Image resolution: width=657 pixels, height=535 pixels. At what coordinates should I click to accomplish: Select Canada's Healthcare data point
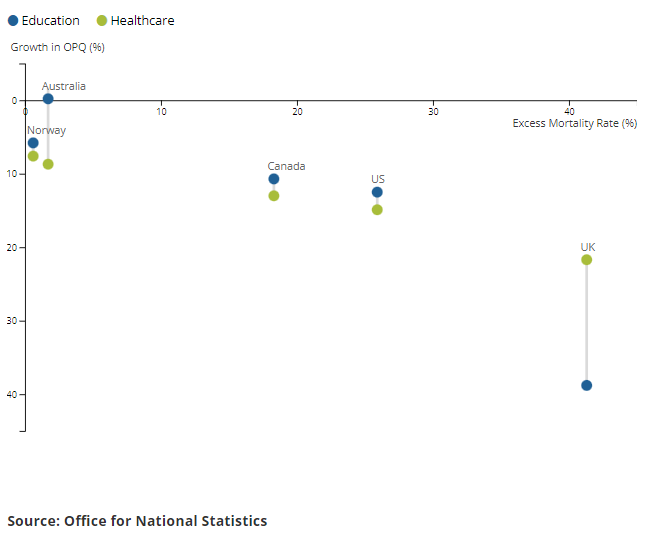pos(274,196)
